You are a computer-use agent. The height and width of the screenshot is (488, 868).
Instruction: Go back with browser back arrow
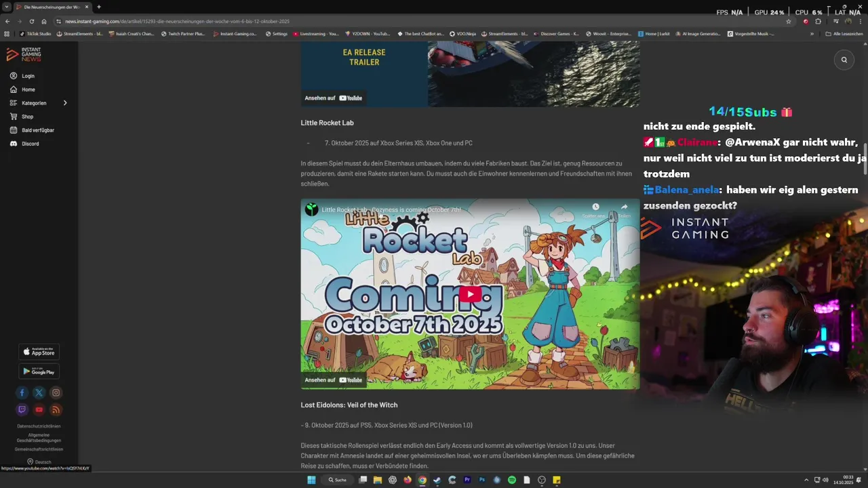pos(7,21)
